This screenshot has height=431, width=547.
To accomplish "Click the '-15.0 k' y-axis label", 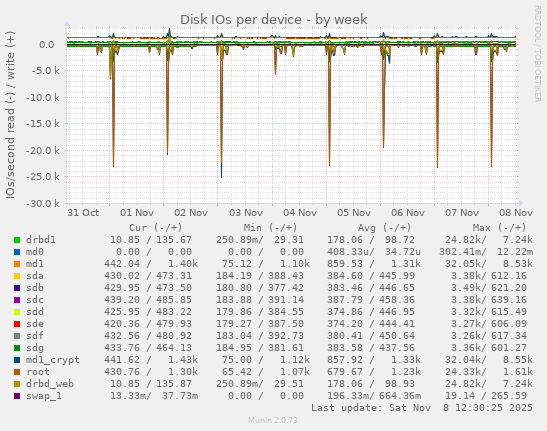I will coord(43,124).
